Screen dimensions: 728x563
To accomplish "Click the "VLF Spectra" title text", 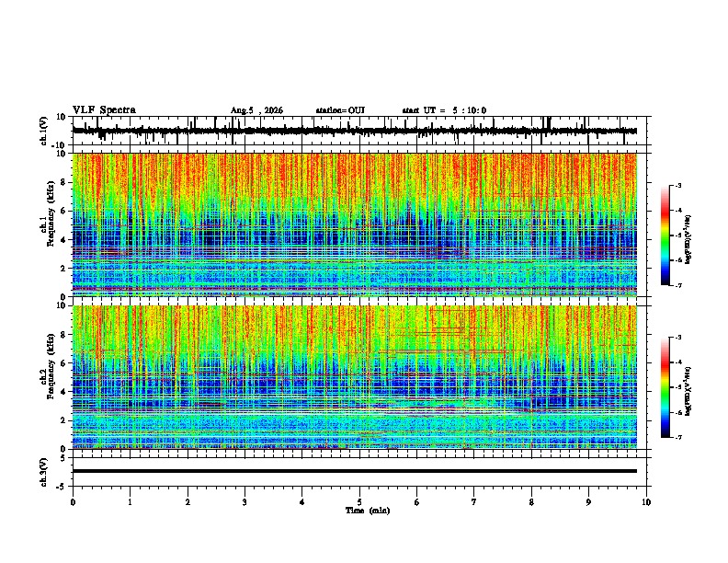I will click(x=104, y=110).
